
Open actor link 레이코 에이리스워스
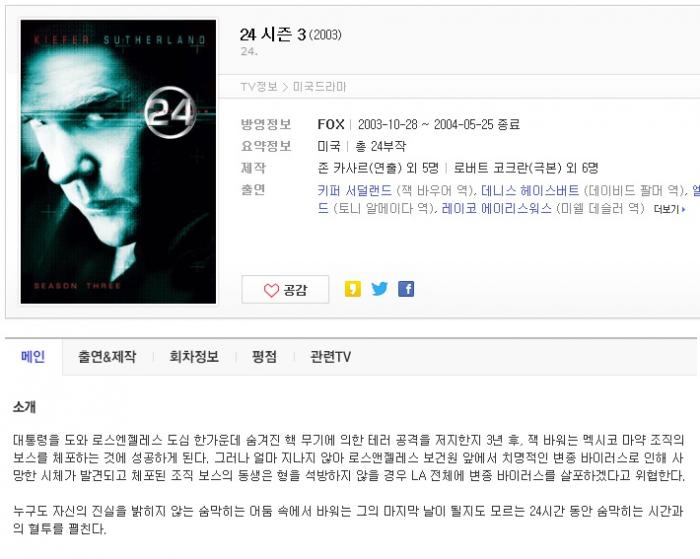click(x=496, y=209)
